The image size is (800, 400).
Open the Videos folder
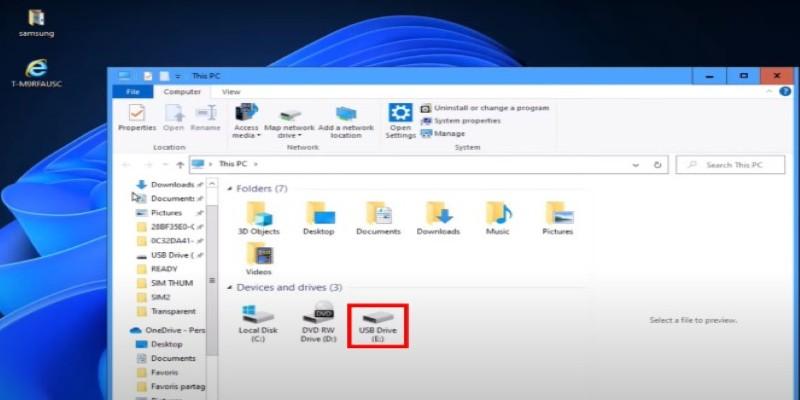tap(258, 256)
